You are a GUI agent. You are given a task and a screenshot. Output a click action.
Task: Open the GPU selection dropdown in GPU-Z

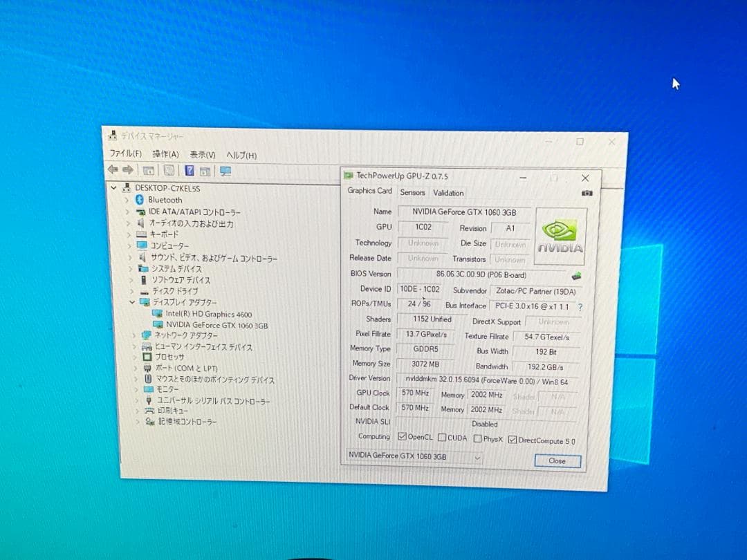477,458
